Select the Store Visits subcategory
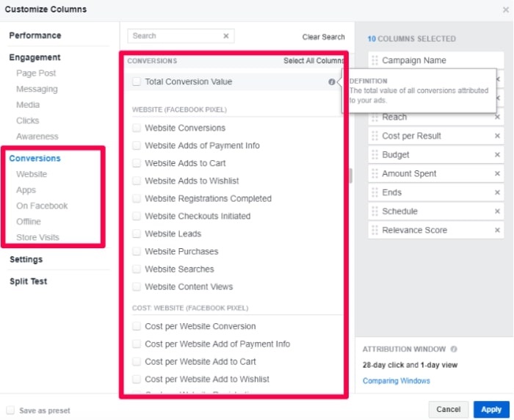The height and width of the screenshot is (420, 514). [37, 237]
